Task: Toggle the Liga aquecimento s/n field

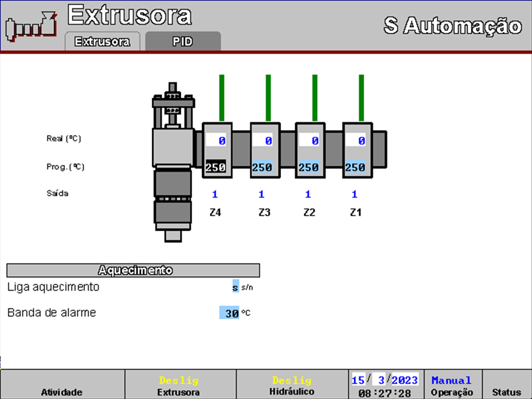Action: tap(235, 287)
